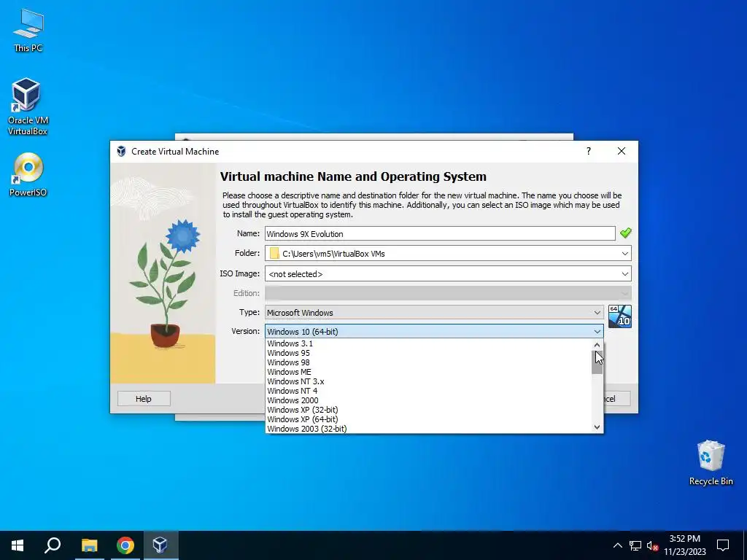Close the Create Virtual Machine dialog
The image size is (747, 560).
click(x=622, y=151)
